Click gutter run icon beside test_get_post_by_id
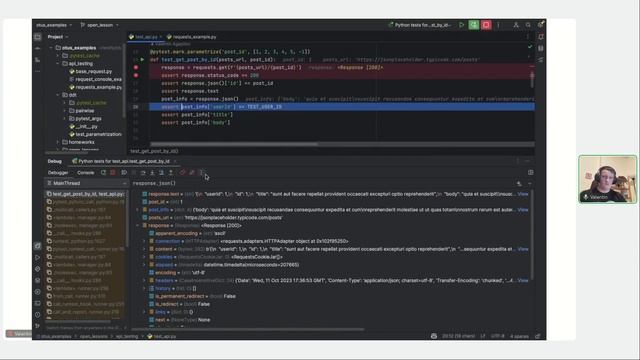The image size is (640, 360). [x=142, y=60]
